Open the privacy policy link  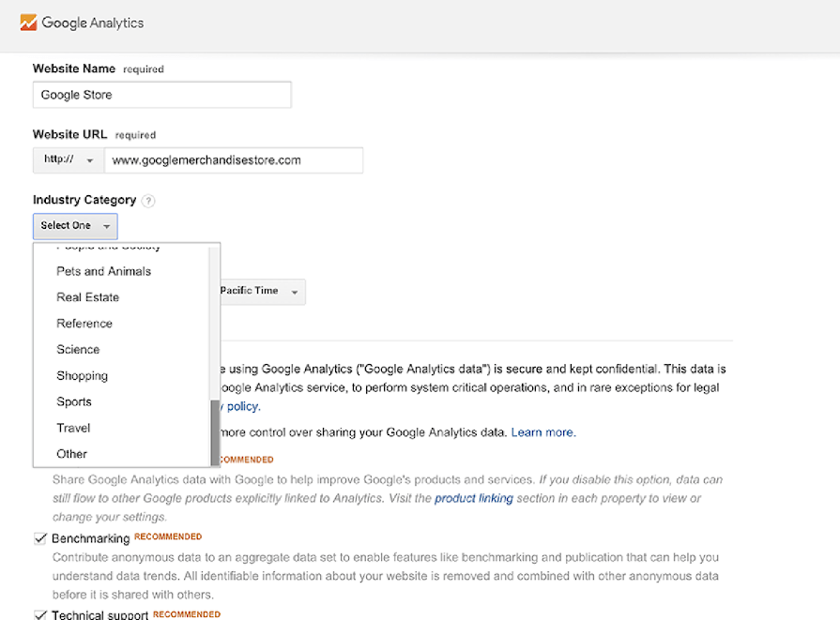click(240, 406)
